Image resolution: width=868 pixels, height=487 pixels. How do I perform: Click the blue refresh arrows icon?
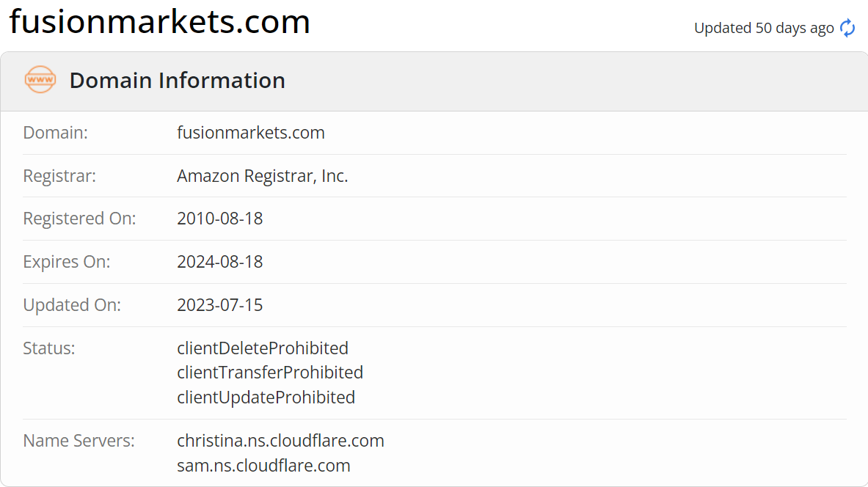pyautogui.click(x=847, y=29)
